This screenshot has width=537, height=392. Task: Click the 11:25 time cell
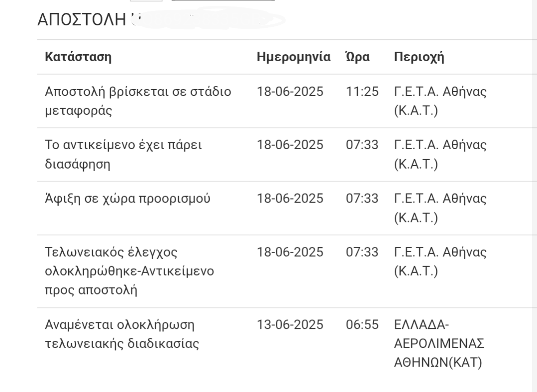pos(362,92)
